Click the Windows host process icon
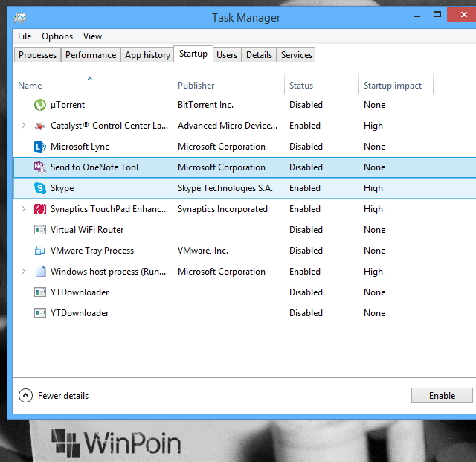The width and height of the screenshot is (476, 462). 40,272
